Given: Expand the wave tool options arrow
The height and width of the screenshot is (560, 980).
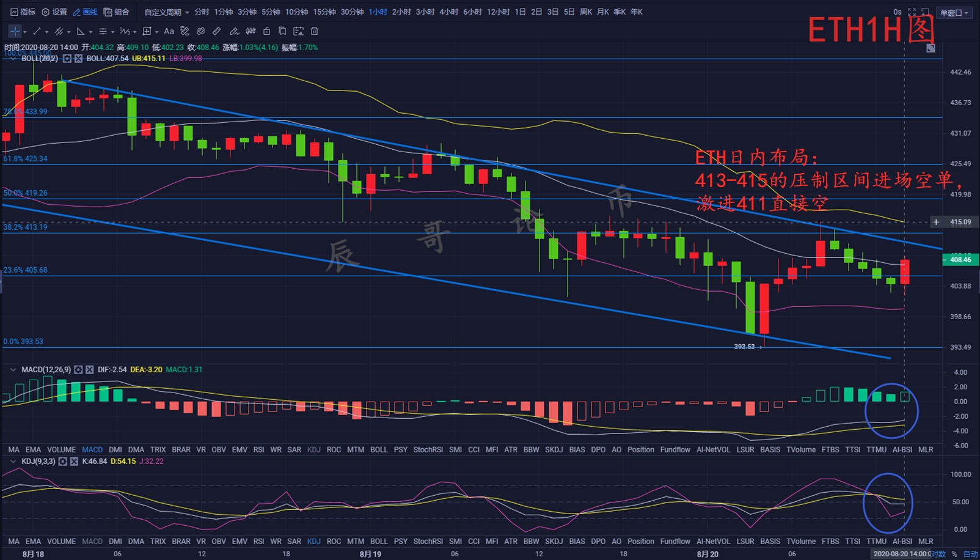Looking at the screenshot, I should [134, 32].
